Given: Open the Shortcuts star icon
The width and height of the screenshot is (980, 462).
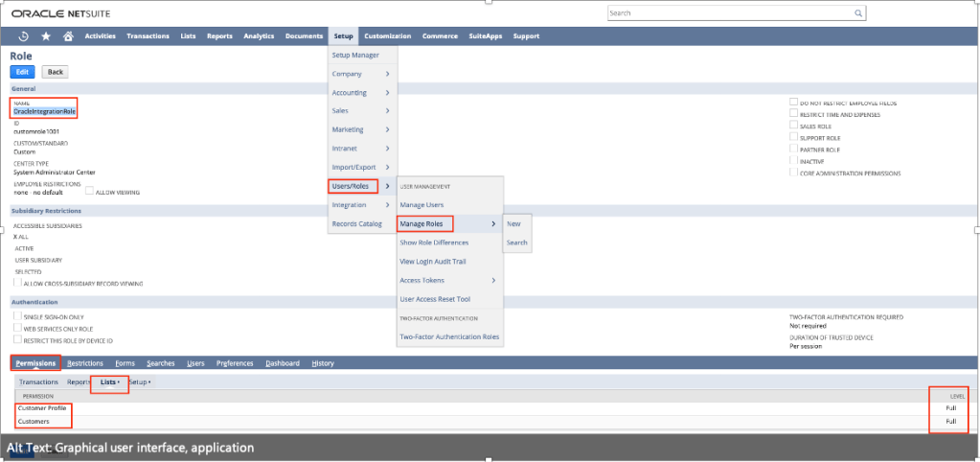Looking at the screenshot, I should tap(46, 36).
